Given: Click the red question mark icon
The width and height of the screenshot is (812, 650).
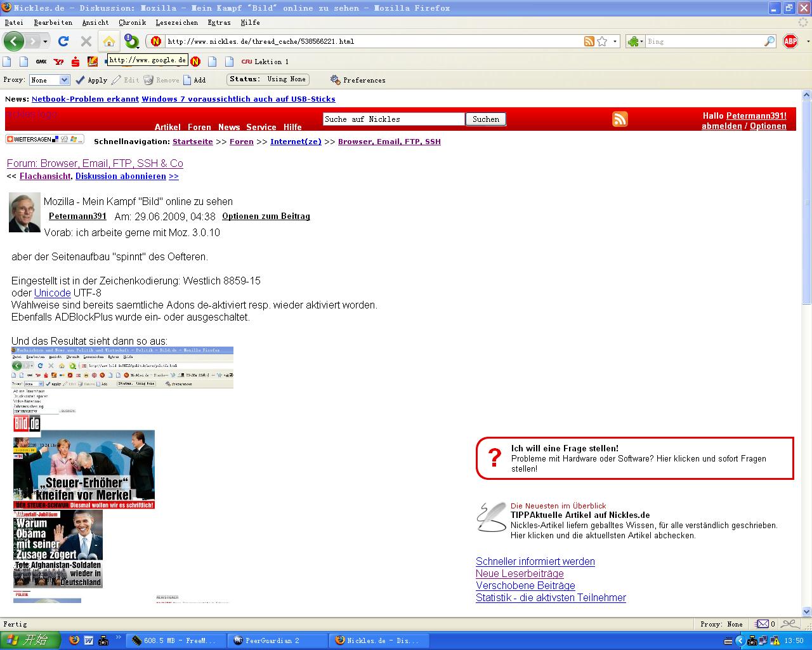Looking at the screenshot, I should (x=495, y=458).
